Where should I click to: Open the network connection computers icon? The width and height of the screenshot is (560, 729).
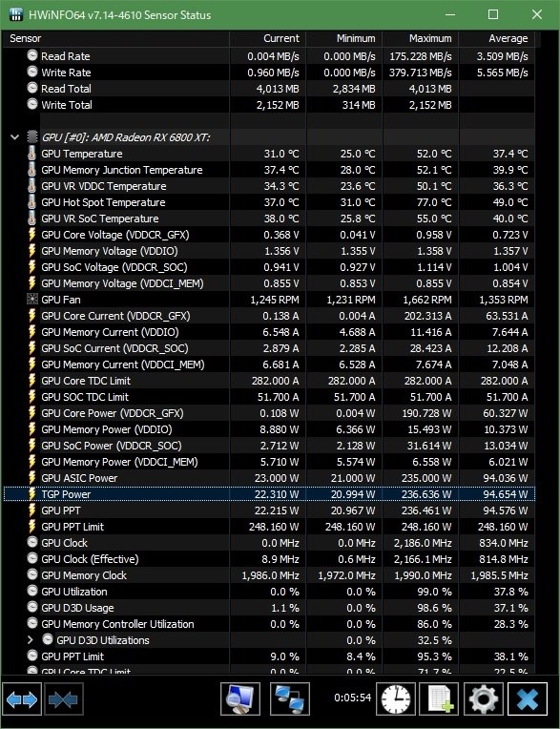pos(290,698)
